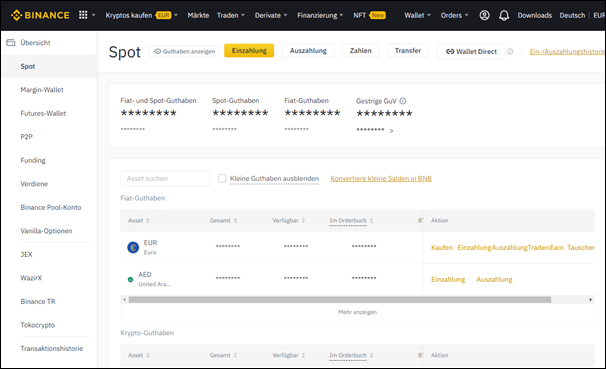The height and width of the screenshot is (369, 606).
Task: Click the Gestrige GuV info icon
Action: click(x=403, y=101)
